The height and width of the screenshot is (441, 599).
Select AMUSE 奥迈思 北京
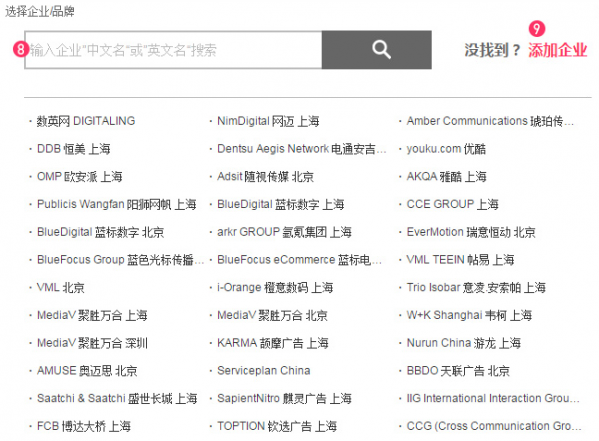(x=87, y=371)
